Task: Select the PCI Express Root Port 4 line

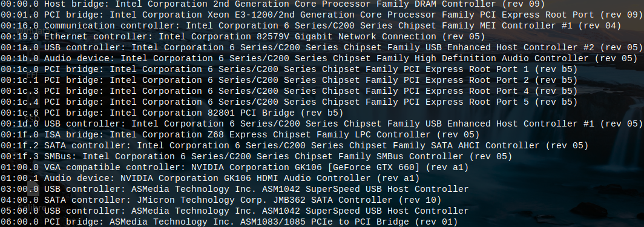Action: click(x=289, y=91)
